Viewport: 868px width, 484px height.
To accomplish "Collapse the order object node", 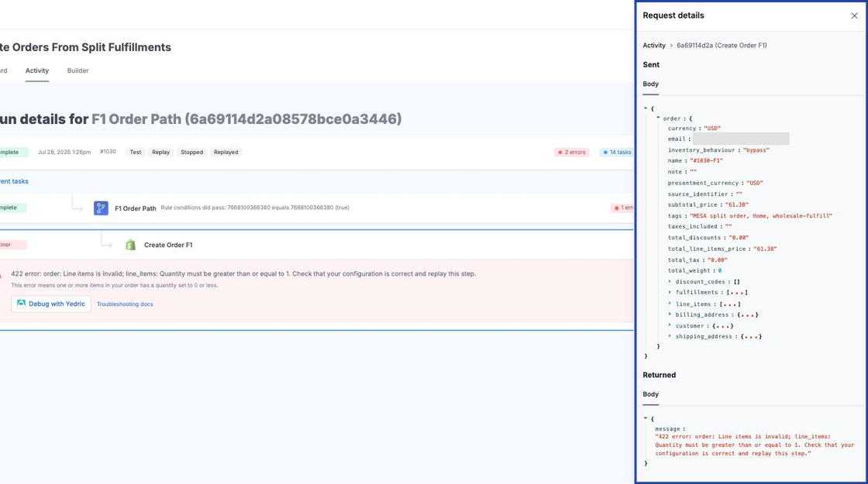I will click(658, 118).
